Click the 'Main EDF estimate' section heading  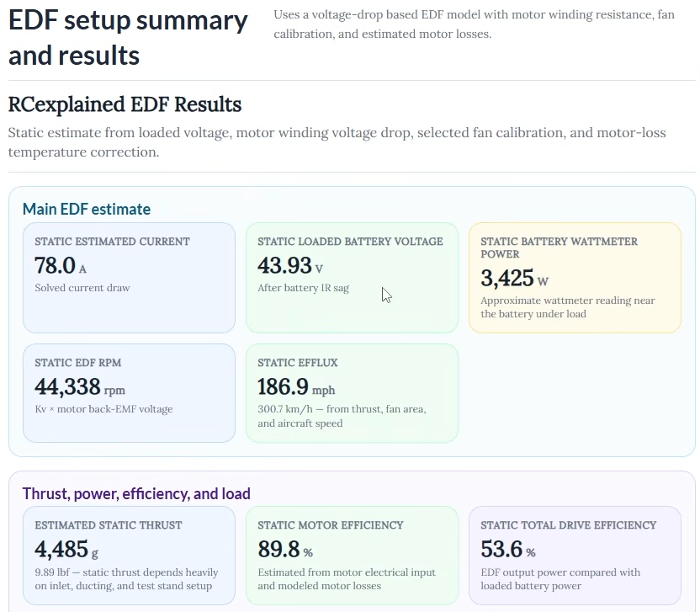pos(87,209)
